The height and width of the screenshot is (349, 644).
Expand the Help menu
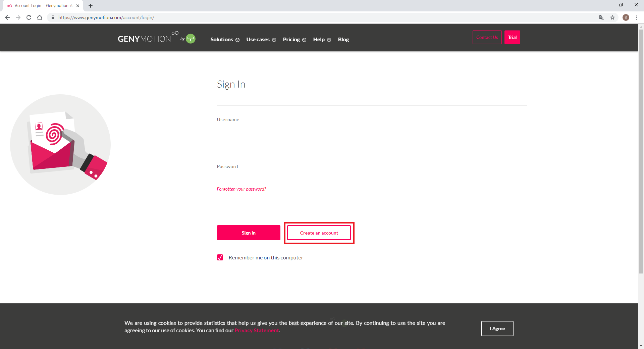(x=322, y=40)
